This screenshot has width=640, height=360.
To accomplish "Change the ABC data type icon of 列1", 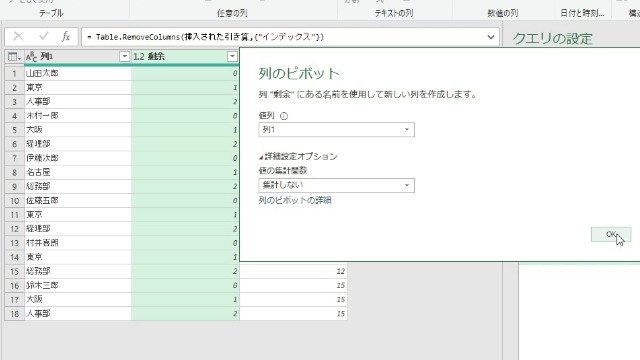I will coord(31,57).
